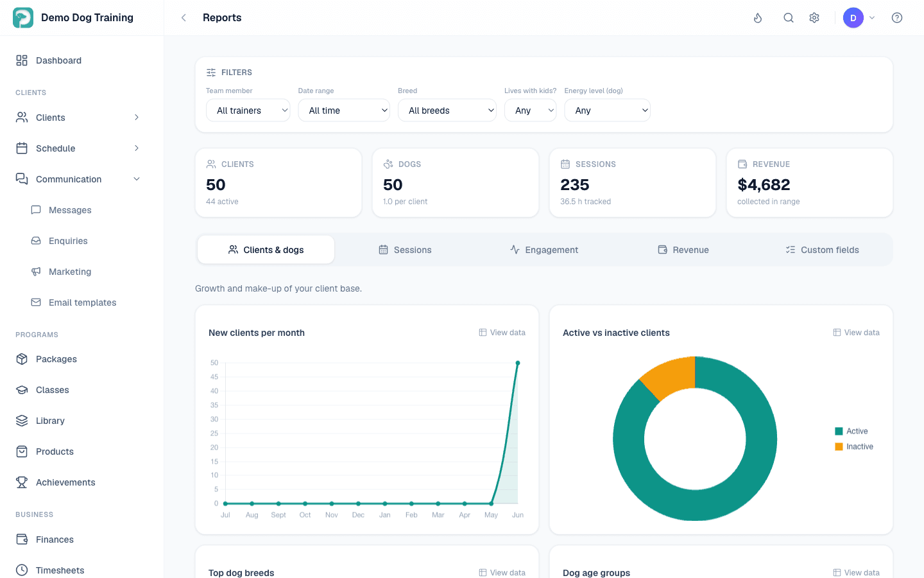
Task: Open Dashboard from the sidebar
Action: 82,60
